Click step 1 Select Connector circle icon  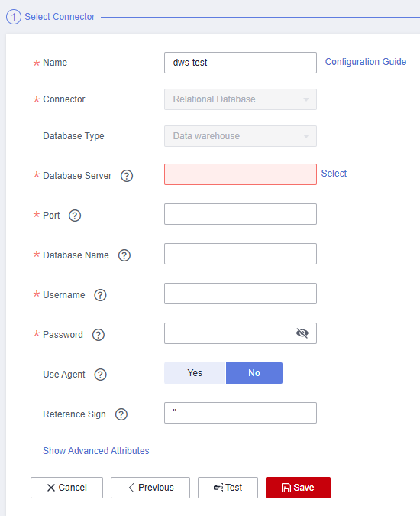pyautogui.click(x=14, y=17)
